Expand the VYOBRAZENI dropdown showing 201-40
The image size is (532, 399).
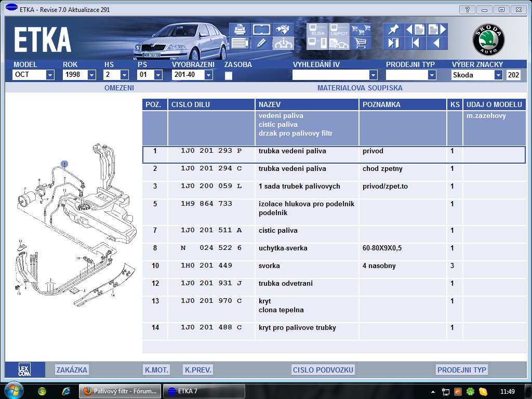pos(208,75)
